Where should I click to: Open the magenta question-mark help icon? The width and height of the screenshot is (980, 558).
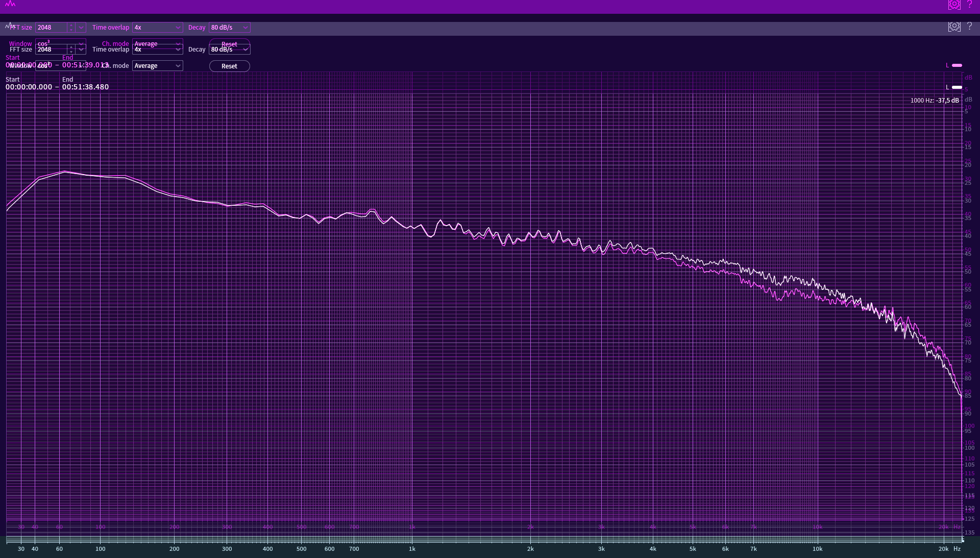tap(969, 5)
